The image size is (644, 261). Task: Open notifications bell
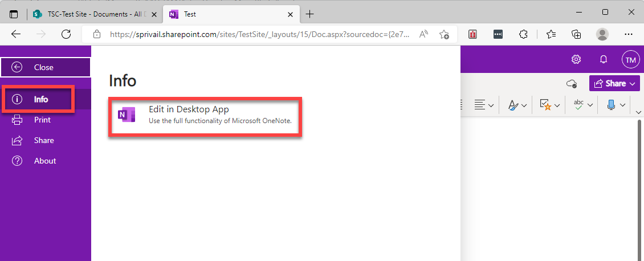point(604,59)
